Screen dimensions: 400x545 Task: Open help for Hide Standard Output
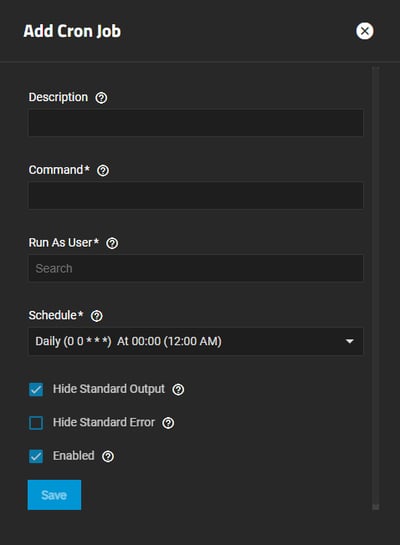(x=178, y=390)
